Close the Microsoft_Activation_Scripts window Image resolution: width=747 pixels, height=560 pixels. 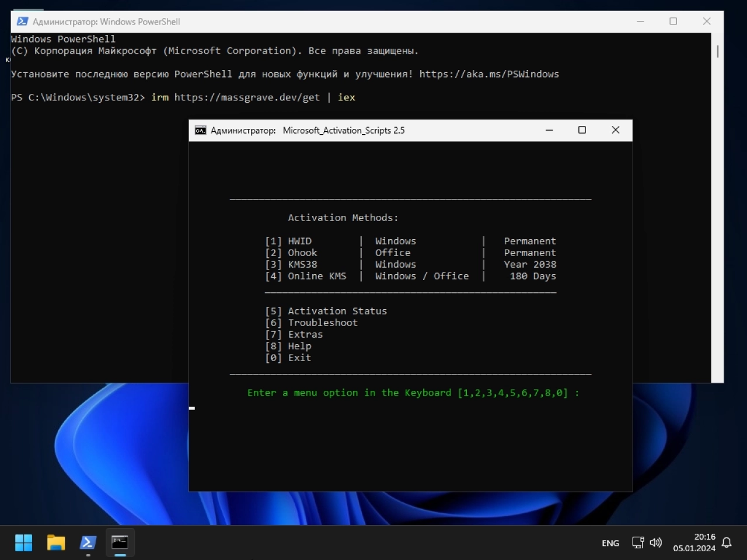(616, 130)
